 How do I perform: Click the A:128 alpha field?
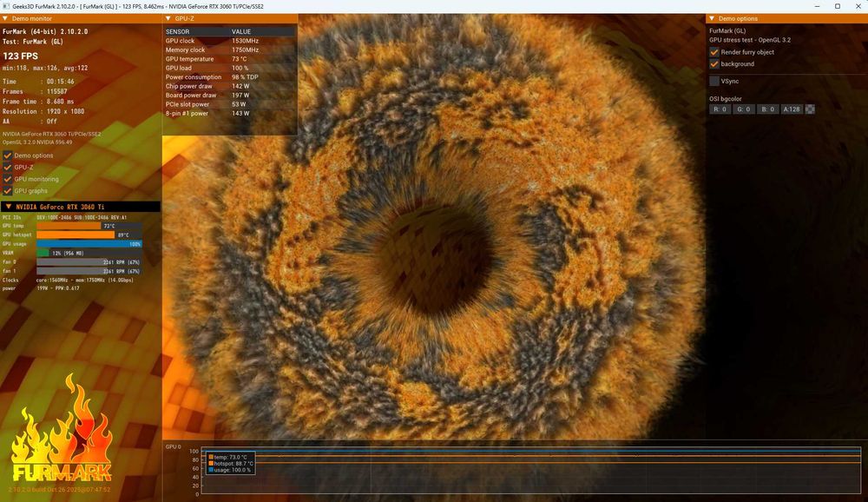point(791,109)
